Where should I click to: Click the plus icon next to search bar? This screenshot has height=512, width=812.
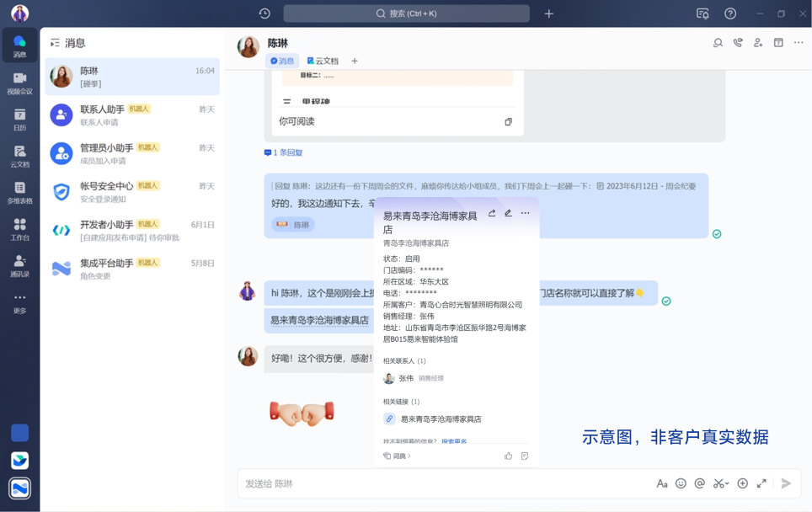[549, 13]
